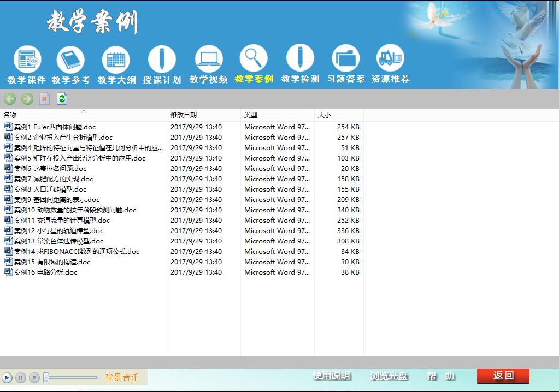This screenshot has width=559, height=392.
Task: Click the 背景音乐 label
Action: click(122, 377)
